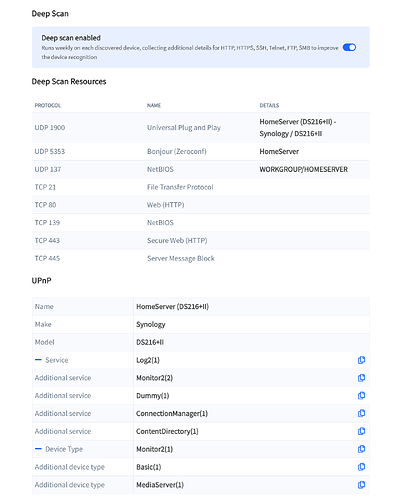Image resolution: width=405 pixels, height=500 pixels.
Task: Copy the ConnectionManager(1) service value
Action: [361, 413]
